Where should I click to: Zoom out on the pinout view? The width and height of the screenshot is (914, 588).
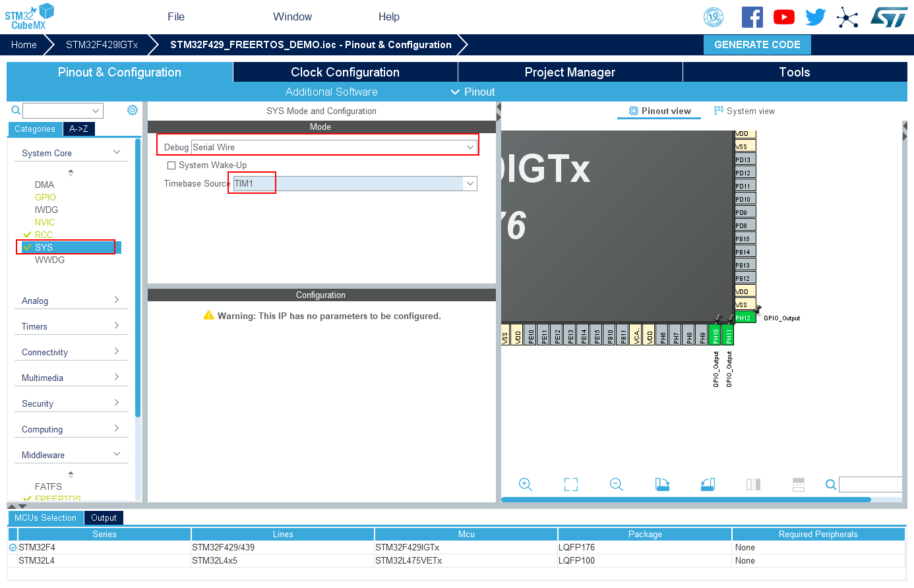pyautogui.click(x=617, y=485)
